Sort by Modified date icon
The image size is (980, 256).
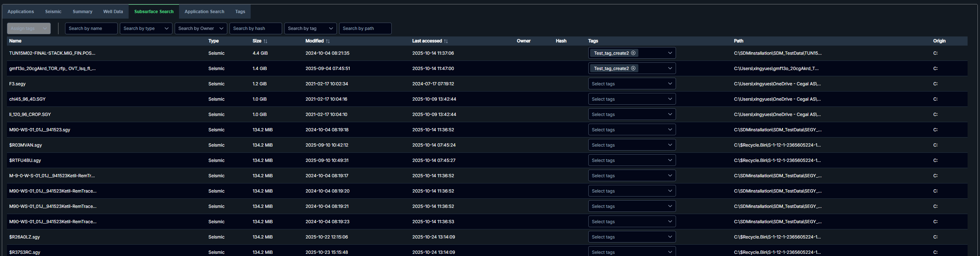[x=327, y=41]
